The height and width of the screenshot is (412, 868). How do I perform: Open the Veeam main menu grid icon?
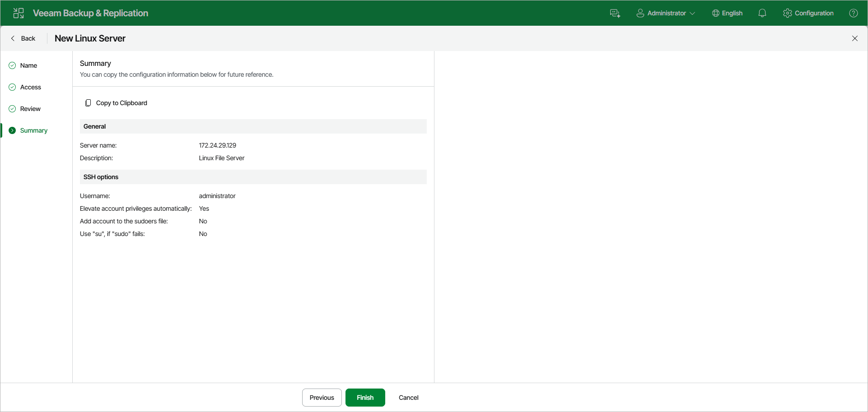(x=19, y=13)
